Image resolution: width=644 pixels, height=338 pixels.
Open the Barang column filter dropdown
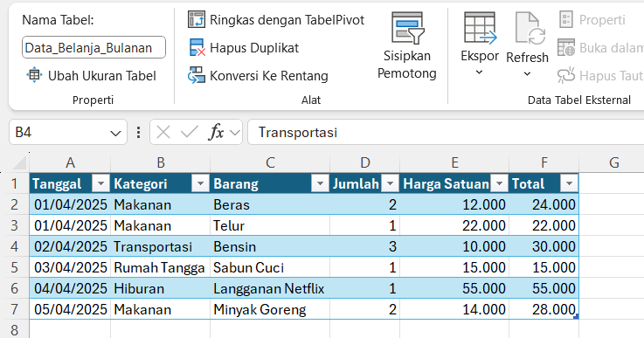tap(320, 183)
